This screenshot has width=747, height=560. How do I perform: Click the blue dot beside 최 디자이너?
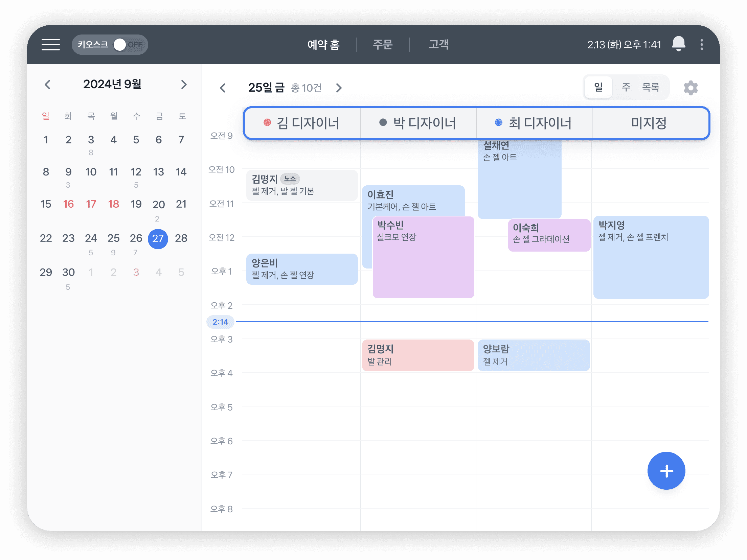[x=498, y=122]
